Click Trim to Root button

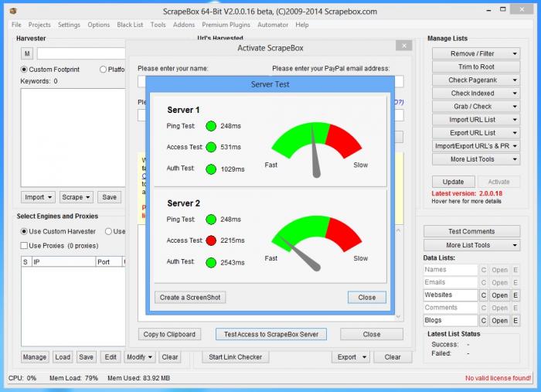pos(476,66)
